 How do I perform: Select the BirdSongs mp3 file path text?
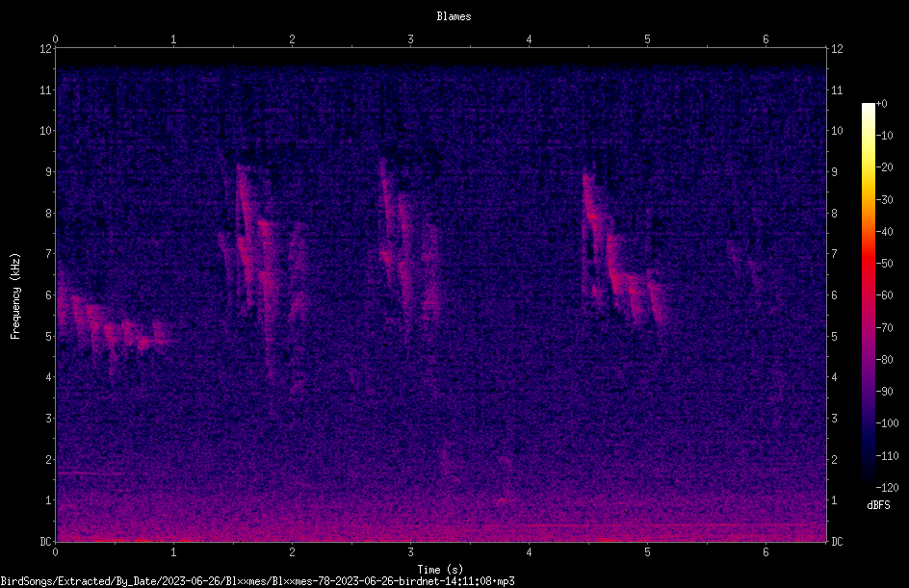click(x=257, y=581)
